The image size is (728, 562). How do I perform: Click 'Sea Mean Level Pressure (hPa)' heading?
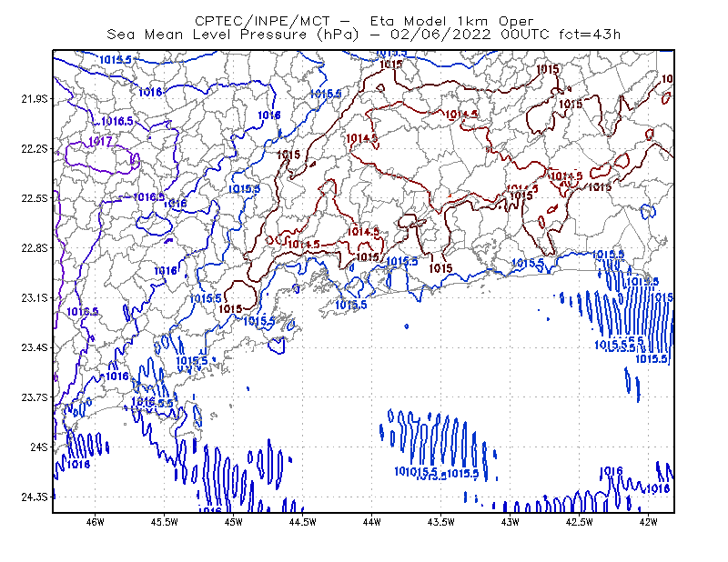click(233, 35)
